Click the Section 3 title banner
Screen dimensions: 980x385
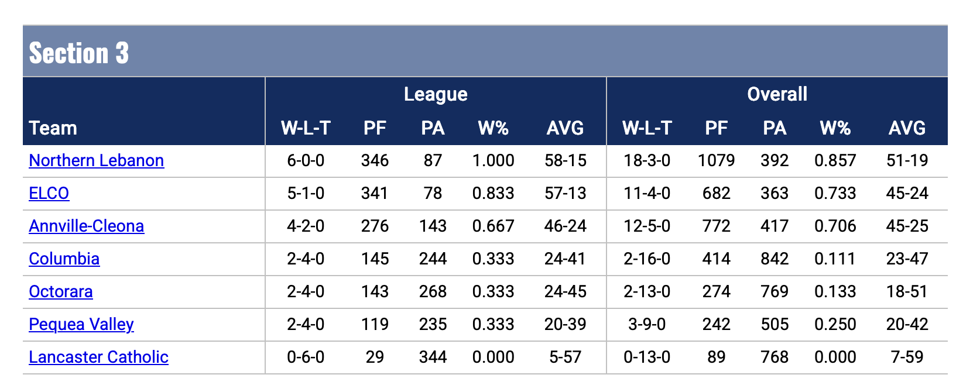79,53
